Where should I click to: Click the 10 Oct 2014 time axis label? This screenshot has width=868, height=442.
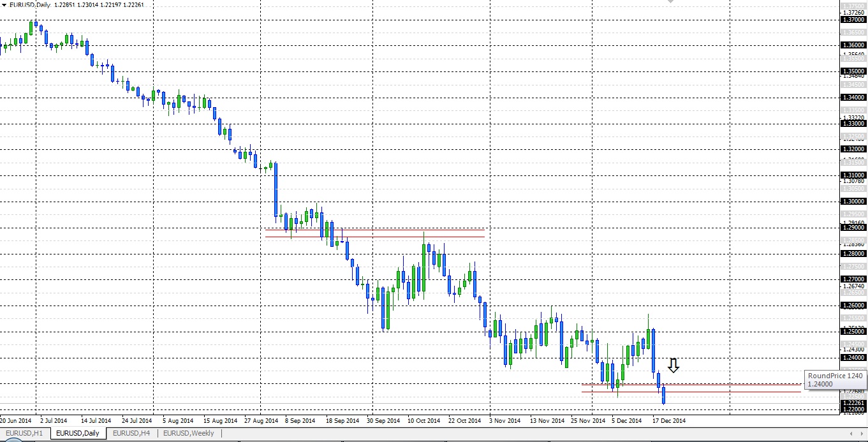click(424, 421)
